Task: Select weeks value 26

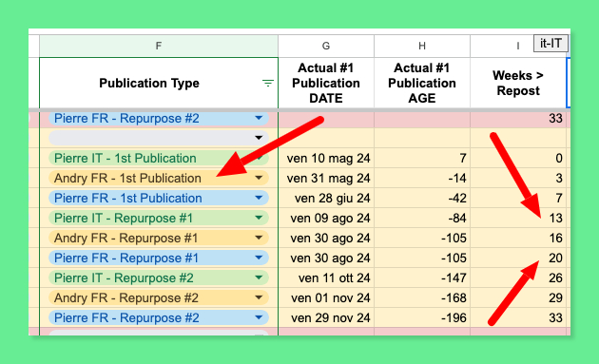Action: (x=517, y=278)
